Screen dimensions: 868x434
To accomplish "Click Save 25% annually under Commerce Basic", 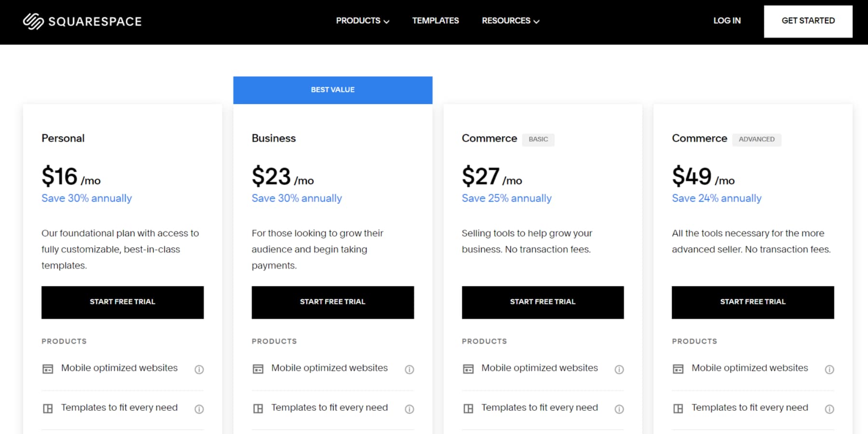I will pyautogui.click(x=506, y=198).
